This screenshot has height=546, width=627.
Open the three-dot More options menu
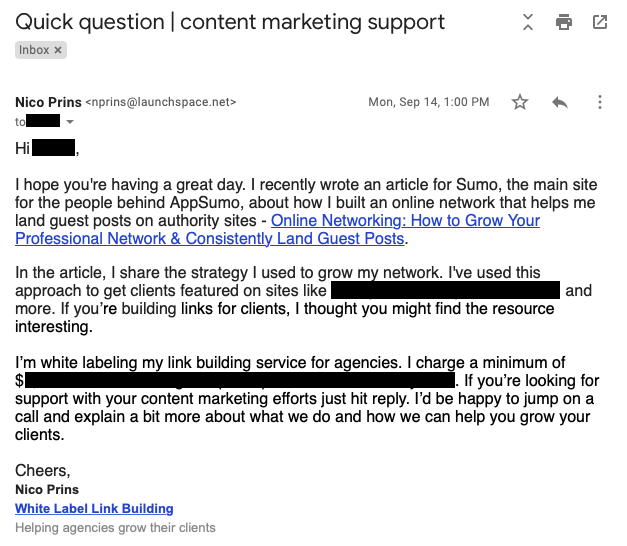[599, 102]
